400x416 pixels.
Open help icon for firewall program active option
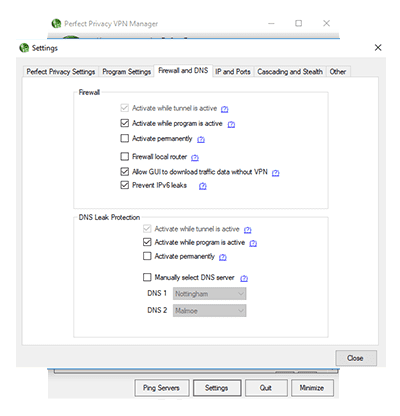(231, 124)
